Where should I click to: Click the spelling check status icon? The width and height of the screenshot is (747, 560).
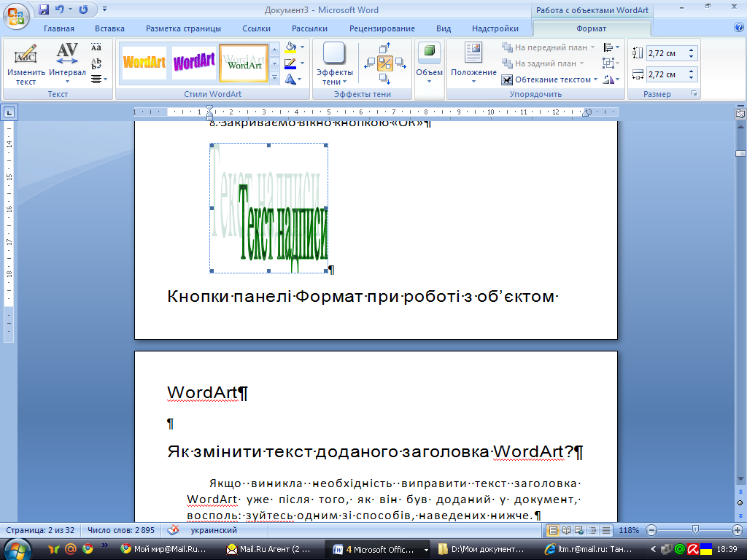[174, 530]
